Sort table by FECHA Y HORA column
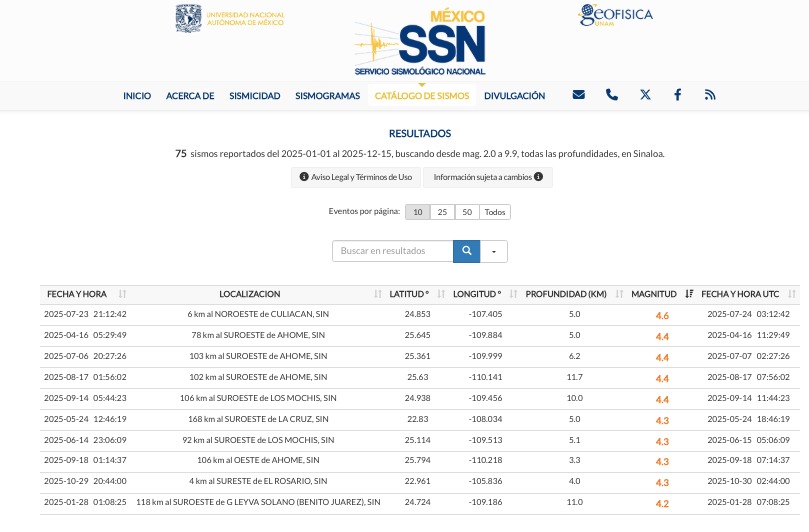The image size is (809, 532). (122, 294)
